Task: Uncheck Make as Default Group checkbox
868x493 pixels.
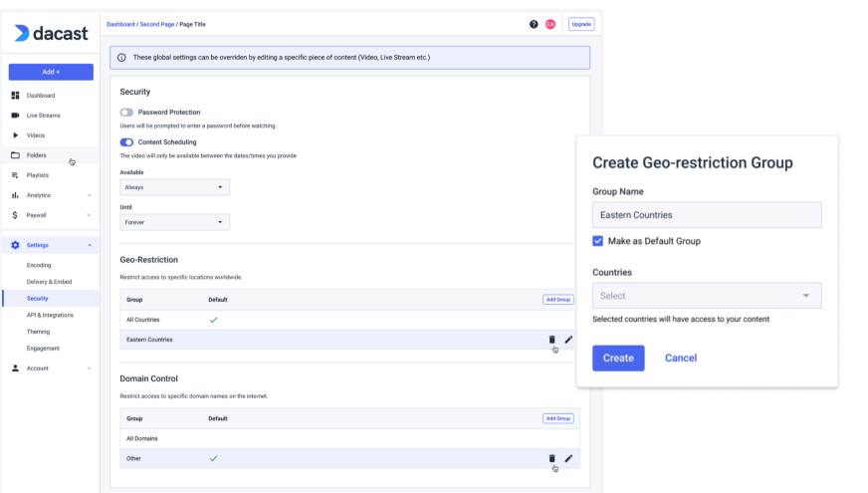Action: [x=598, y=241]
